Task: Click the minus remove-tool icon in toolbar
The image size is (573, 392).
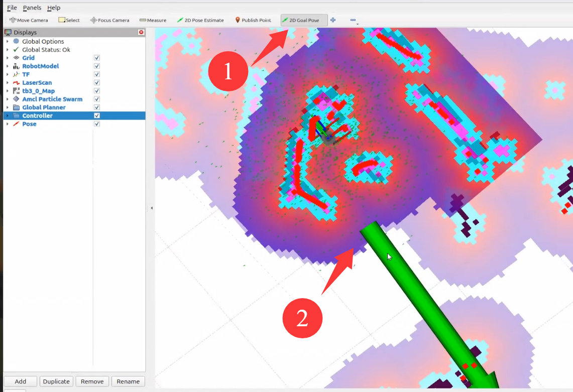Action: pyautogui.click(x=353, y=20)
